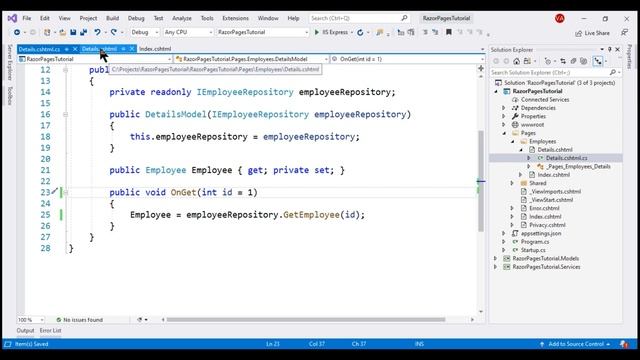Click the Save disk icon
640x360 pixels.
(73, 32)
